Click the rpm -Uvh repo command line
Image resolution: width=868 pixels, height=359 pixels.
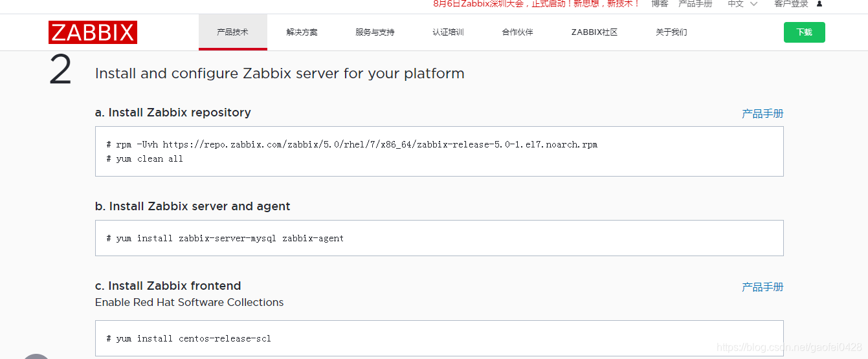click(352, 144)
